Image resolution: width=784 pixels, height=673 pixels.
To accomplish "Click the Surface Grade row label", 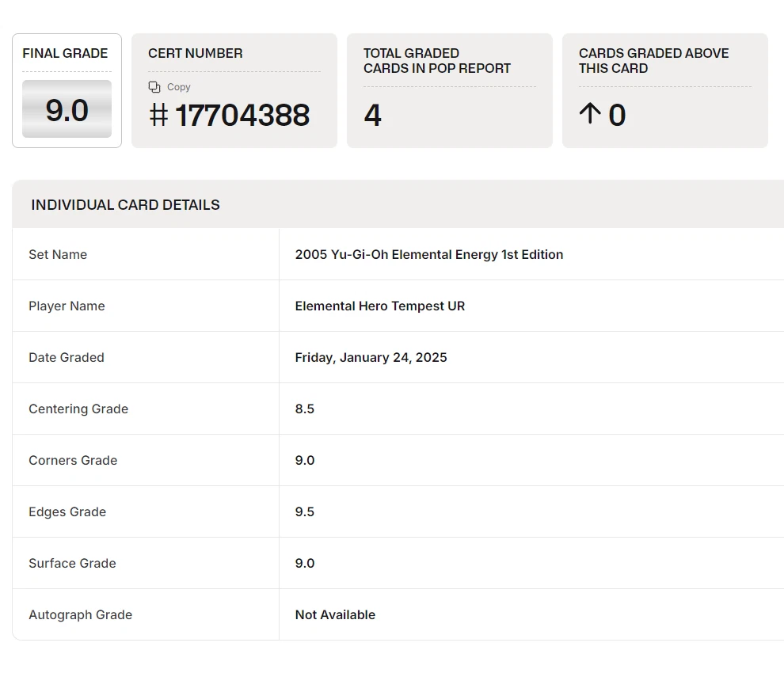I will point(72,564).
